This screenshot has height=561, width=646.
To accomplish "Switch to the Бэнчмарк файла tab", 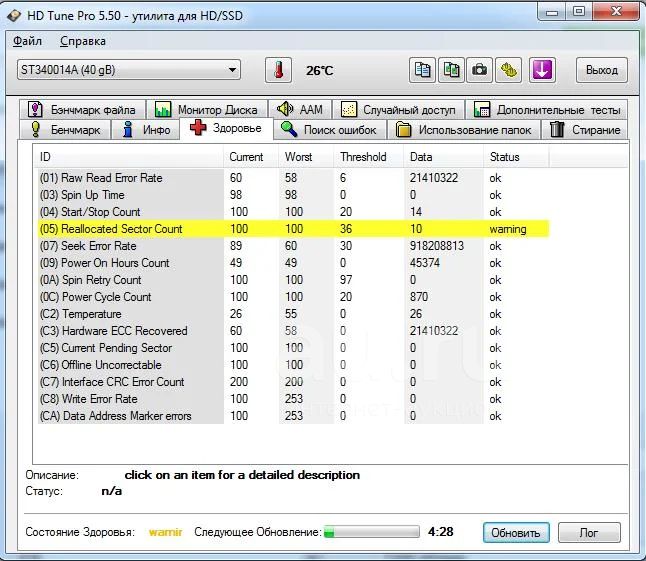I will point(83,109).
